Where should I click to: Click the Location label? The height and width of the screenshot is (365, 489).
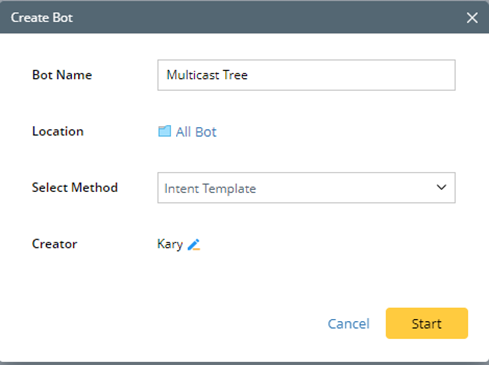click(58, 131)
